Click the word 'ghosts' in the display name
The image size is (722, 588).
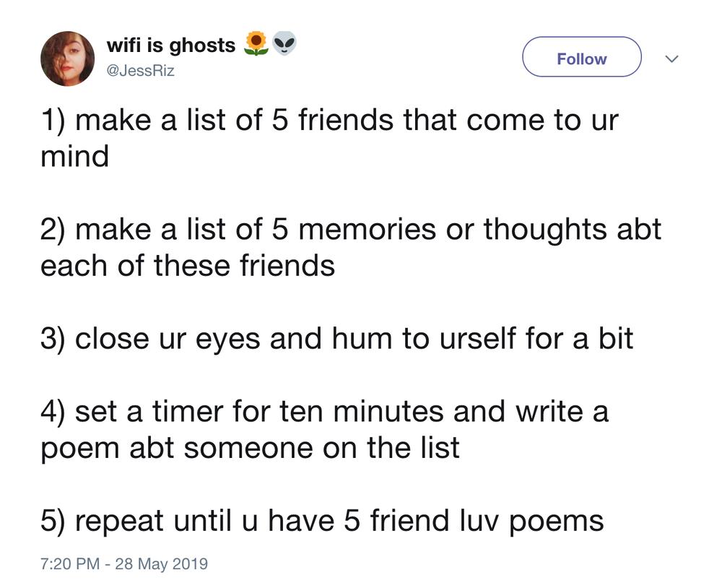tap(203, 46)
